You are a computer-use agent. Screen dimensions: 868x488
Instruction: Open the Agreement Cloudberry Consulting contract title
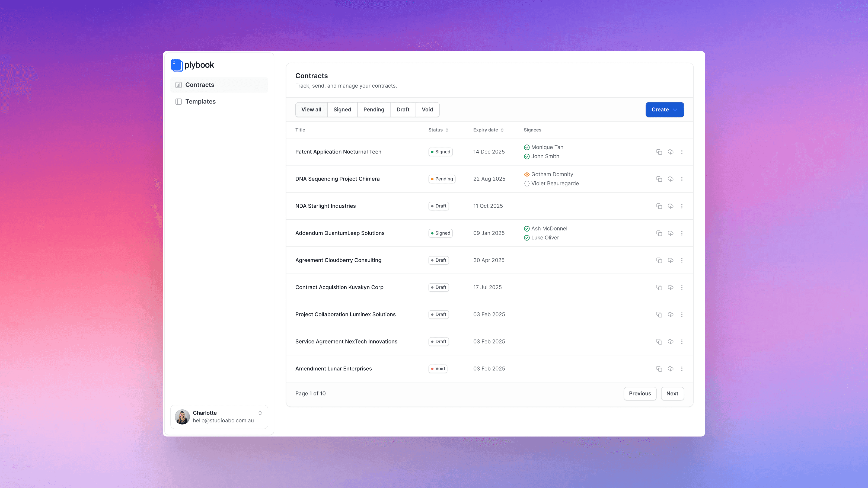click(x=338, y=260)
